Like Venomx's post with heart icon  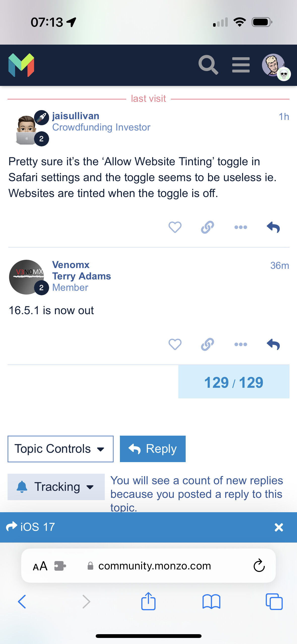[175, 344]
